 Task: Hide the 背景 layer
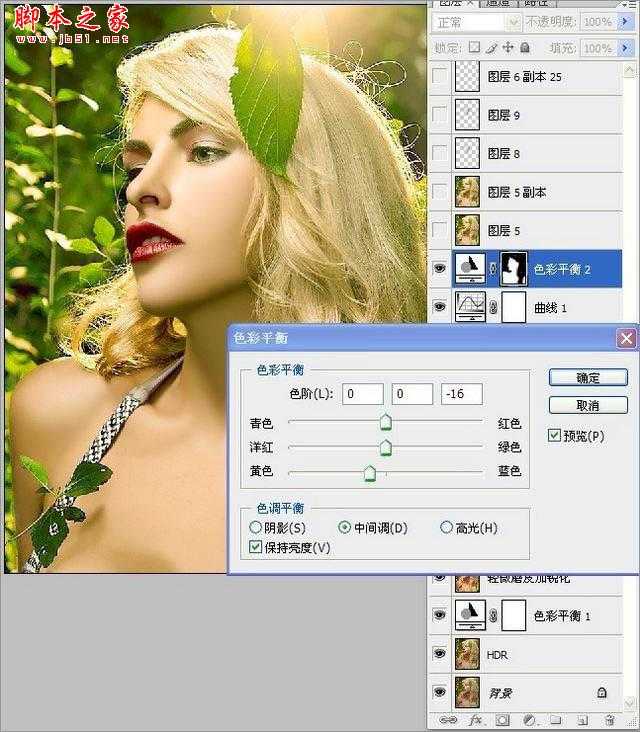[x=439, y=692]
